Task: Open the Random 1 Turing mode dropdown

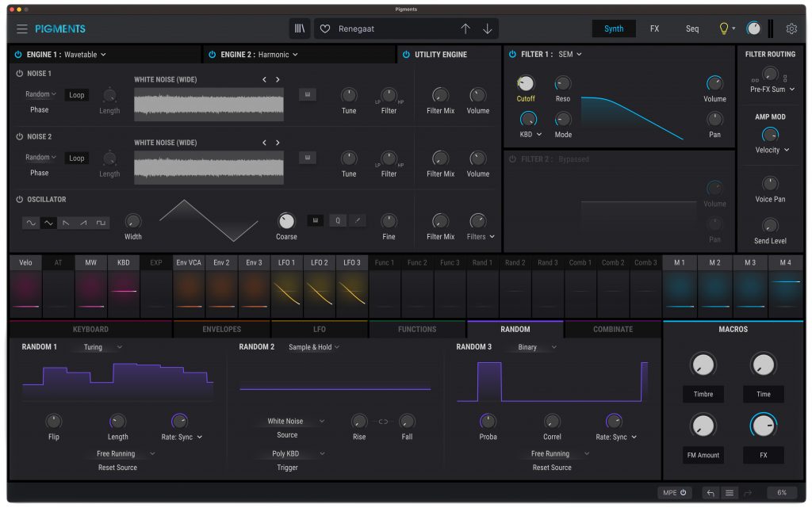Action: tap(100, 346)
